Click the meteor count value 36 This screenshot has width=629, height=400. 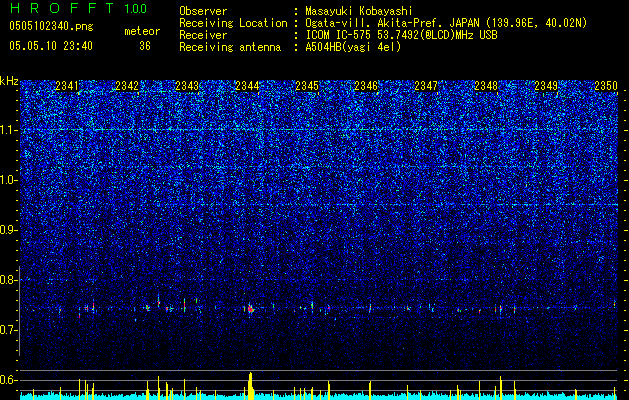[145, 46]
